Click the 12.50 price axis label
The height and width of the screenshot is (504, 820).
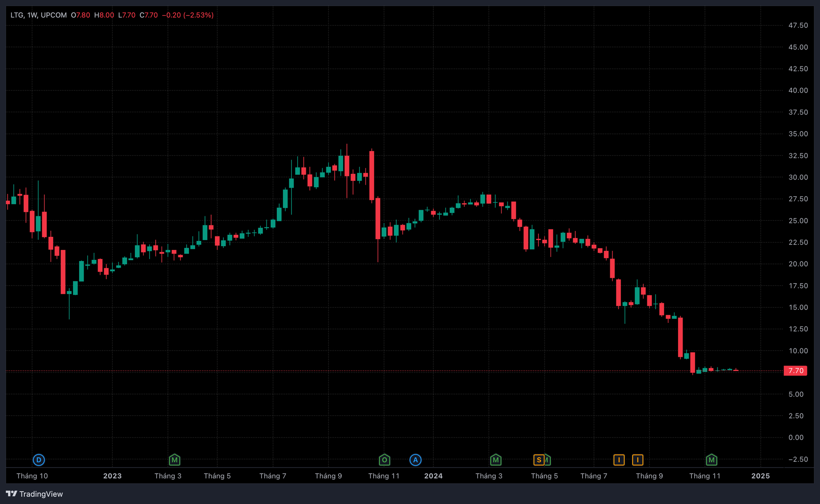(x=798, y=329)
